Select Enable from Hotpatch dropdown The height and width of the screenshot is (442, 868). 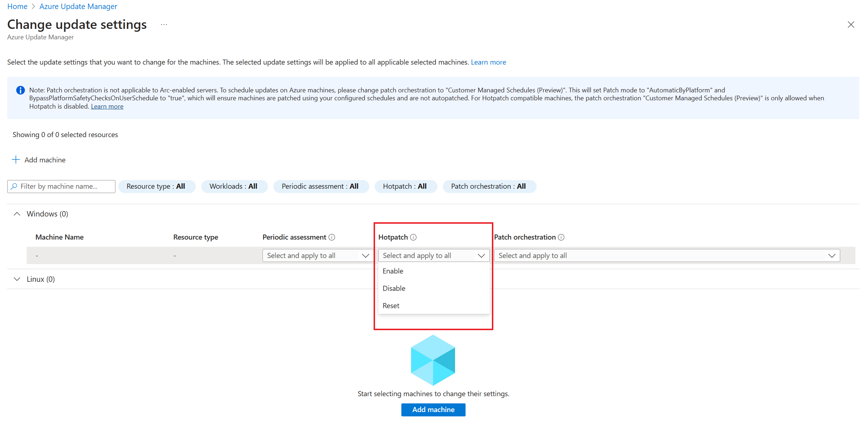coord(392,271)
